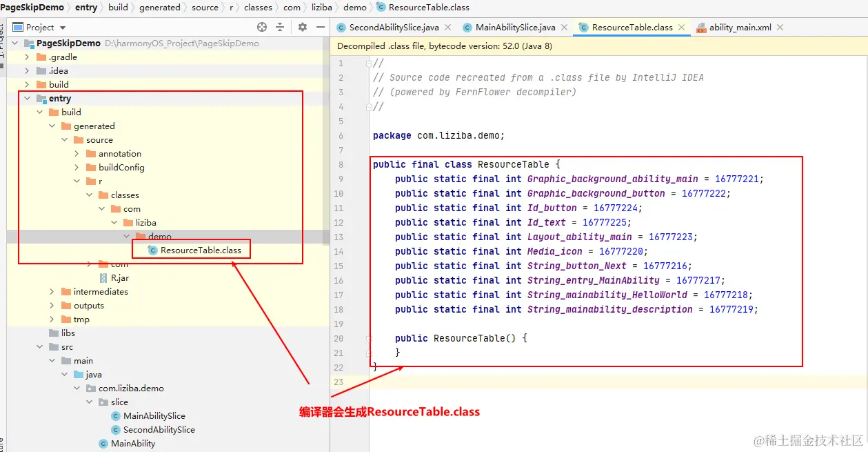868x452 pixels.
Task: Click the entry breadcrumb
Action: [x=86, y=8]
